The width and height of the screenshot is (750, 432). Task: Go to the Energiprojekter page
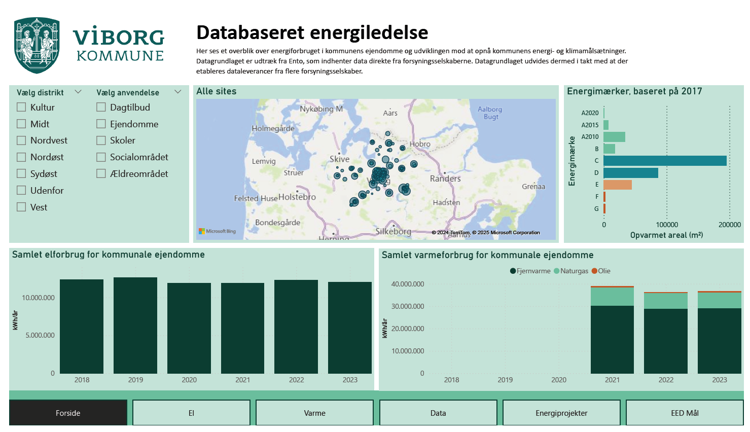point(561,412)
